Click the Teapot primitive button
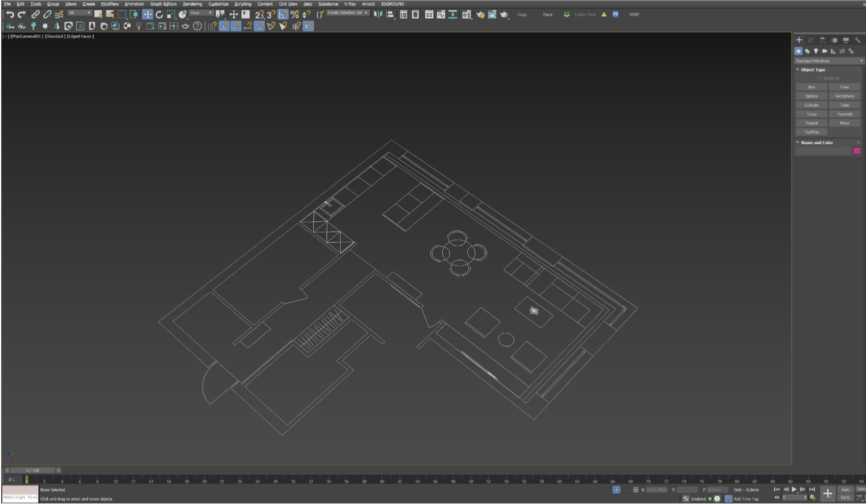Viewport: 866px width, 504px height. coord(811,123)
